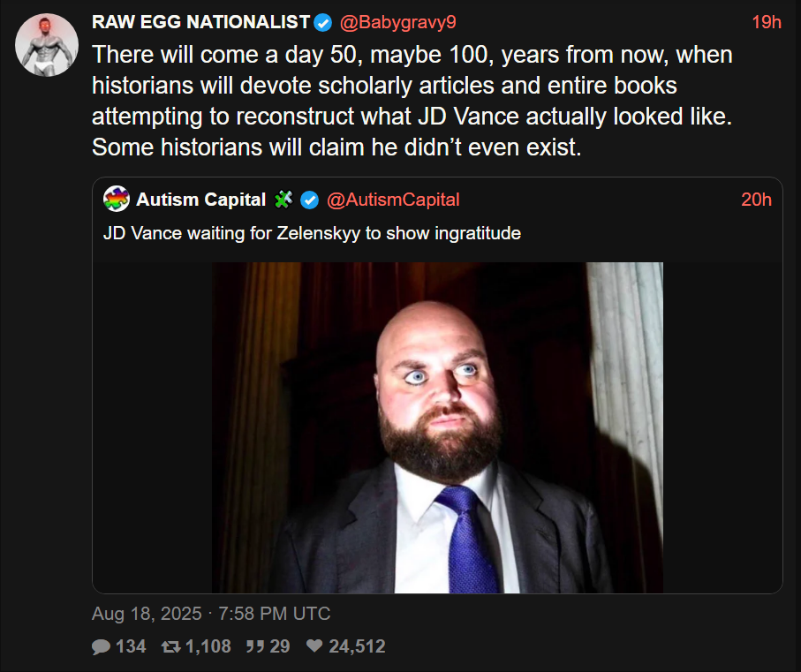The height and width of the screenshot is (672, 801).
Task: Click the RAW EGG NATIONALIST display name
Action: [200, 23]
